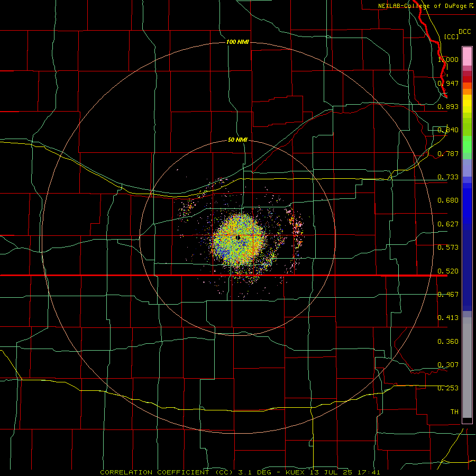Click the pink segment of the color bar
Viewport: 476px width, 476px height.
tap(467, 57)
